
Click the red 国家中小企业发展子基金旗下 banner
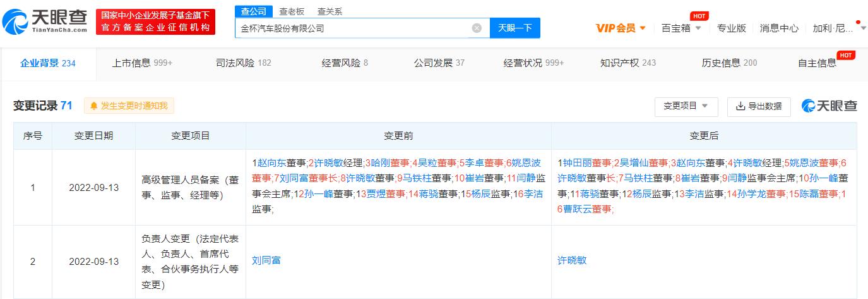coord(155,21)
